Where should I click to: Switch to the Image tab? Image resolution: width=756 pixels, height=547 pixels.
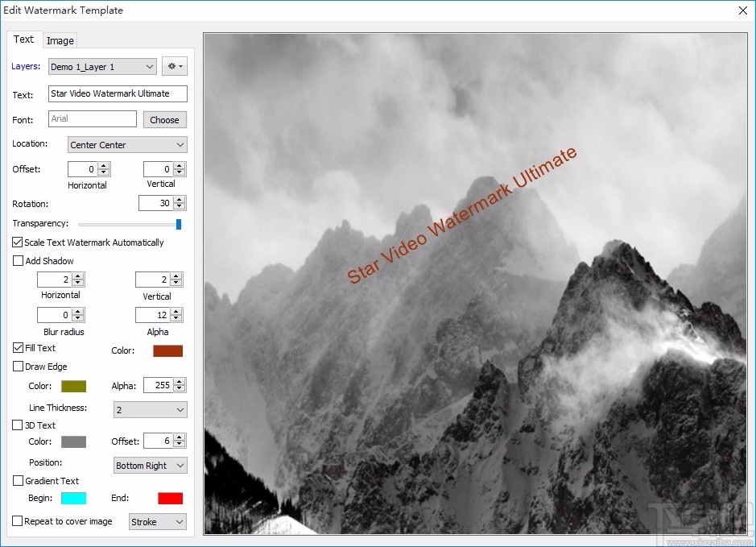click(x=60, y=39)
